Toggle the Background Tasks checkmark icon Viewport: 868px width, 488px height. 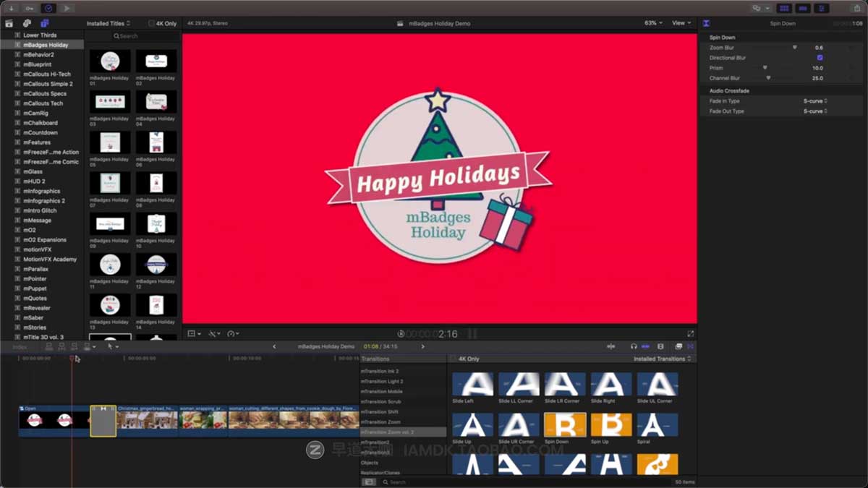[48, 8]
